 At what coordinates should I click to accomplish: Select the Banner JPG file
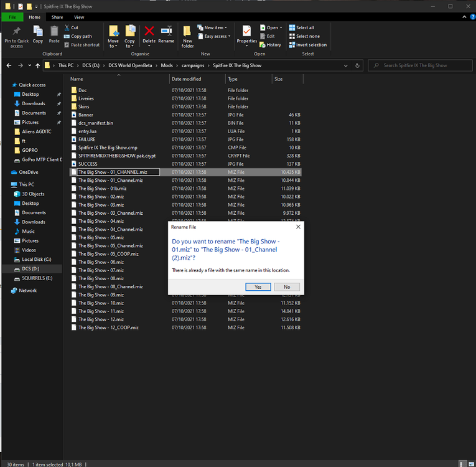[86, 115]
